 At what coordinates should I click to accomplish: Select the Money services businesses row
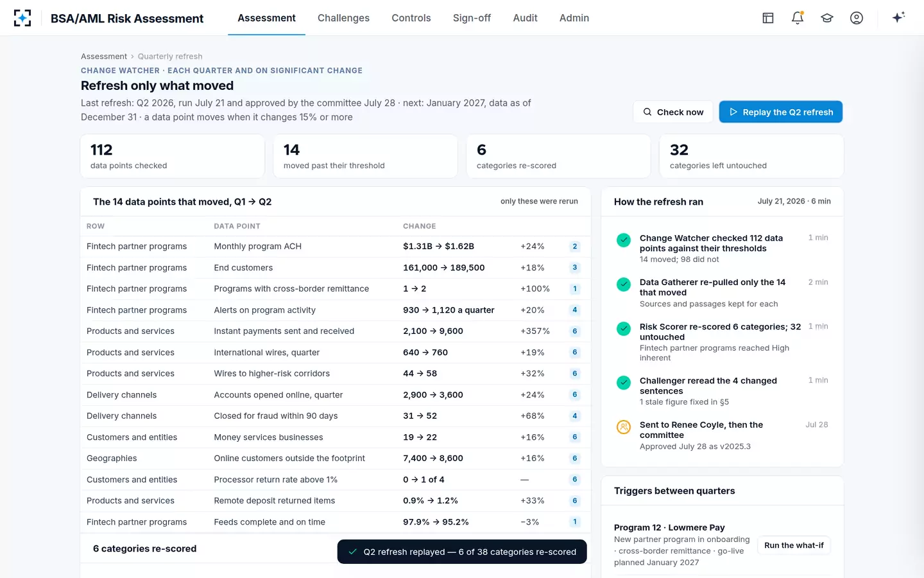tap(336, 437)
